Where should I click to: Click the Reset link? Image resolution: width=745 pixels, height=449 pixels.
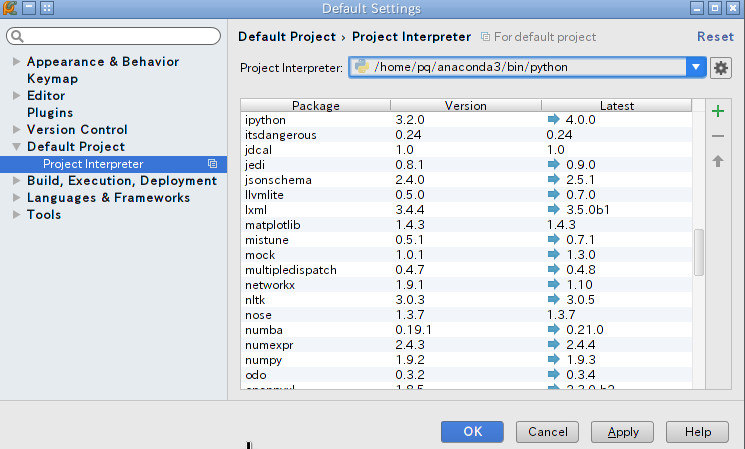coord(715,37)
